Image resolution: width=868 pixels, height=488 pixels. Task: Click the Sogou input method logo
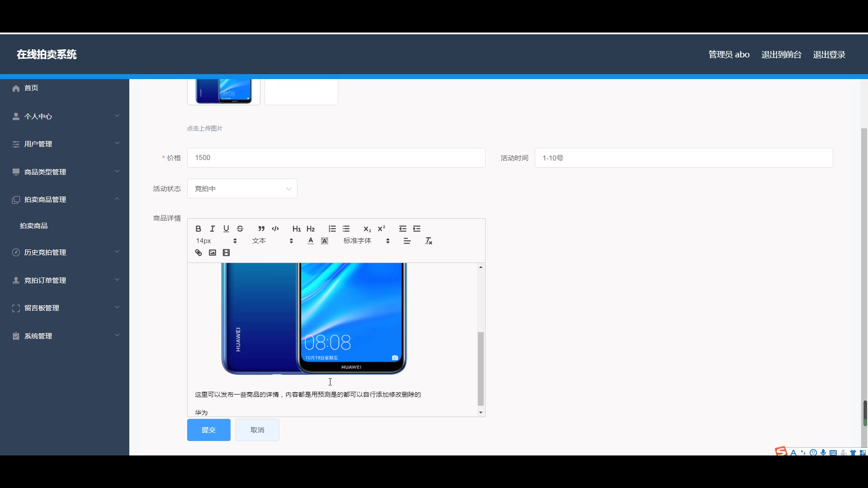(781, 451)
